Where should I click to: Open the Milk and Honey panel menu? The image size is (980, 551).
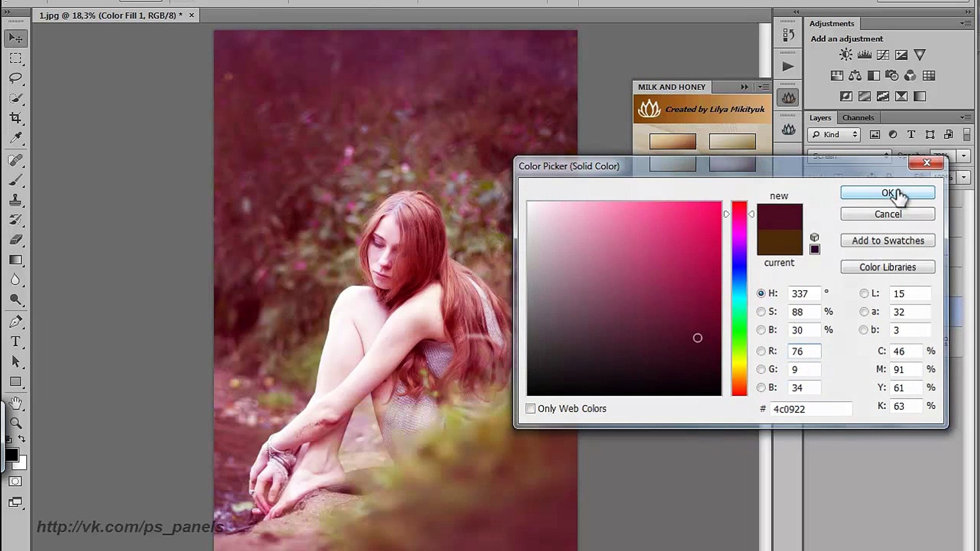click(764, 87)
